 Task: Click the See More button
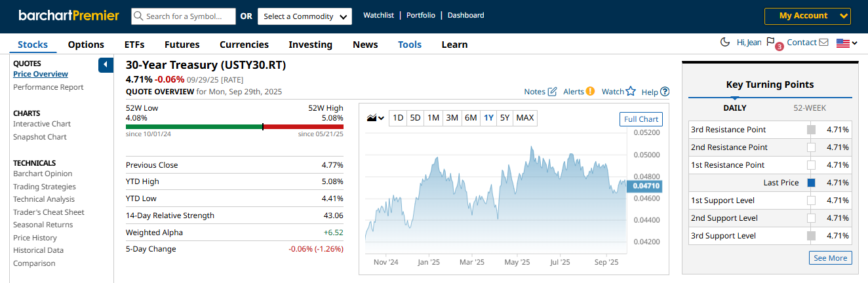pos(830,258)
